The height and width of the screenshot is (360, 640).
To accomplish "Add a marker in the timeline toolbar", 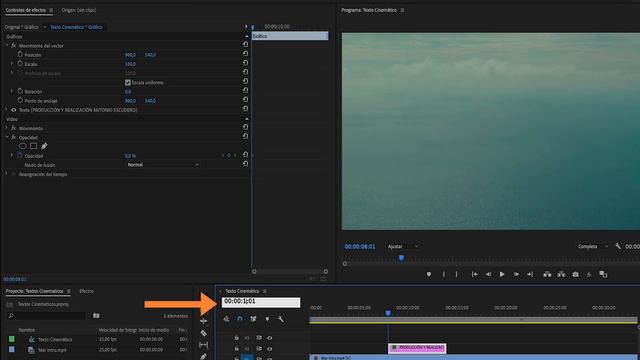I will pos(267,319).
